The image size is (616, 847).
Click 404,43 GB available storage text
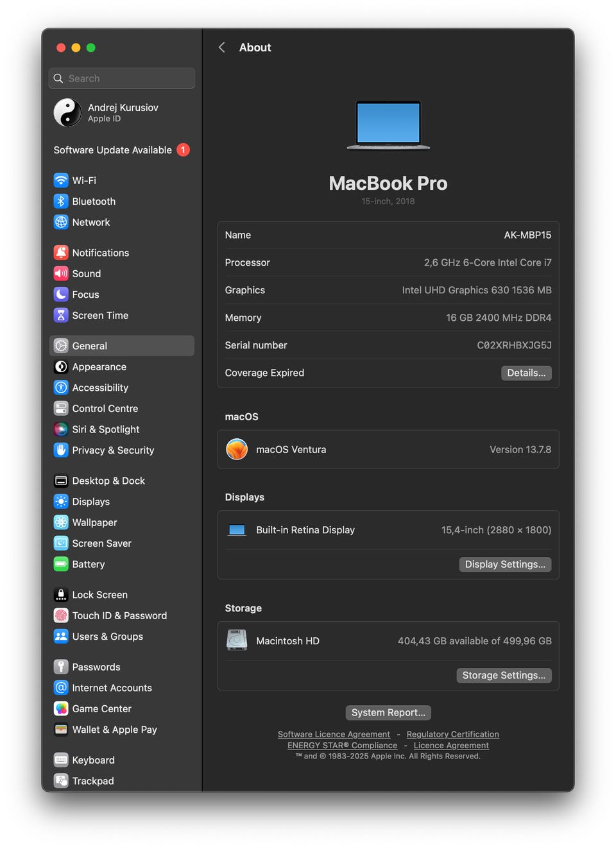pos(475,640)
